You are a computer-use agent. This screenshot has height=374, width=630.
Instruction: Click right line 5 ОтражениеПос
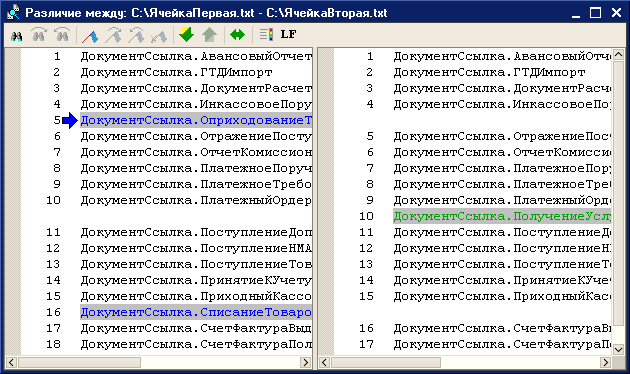point(502,136)
